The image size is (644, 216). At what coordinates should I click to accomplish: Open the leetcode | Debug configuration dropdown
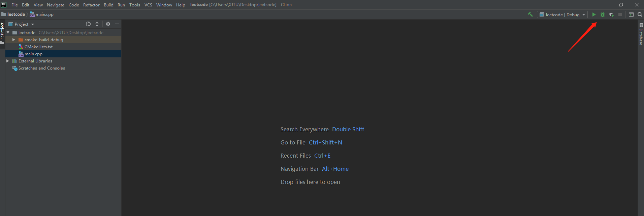[562, 15]
